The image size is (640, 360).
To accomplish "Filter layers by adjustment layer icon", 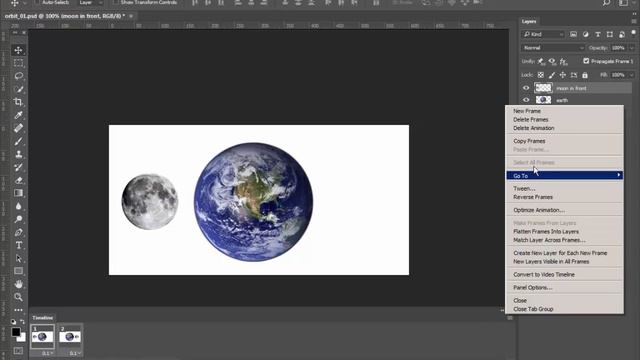I will click(x=586, y=34).
